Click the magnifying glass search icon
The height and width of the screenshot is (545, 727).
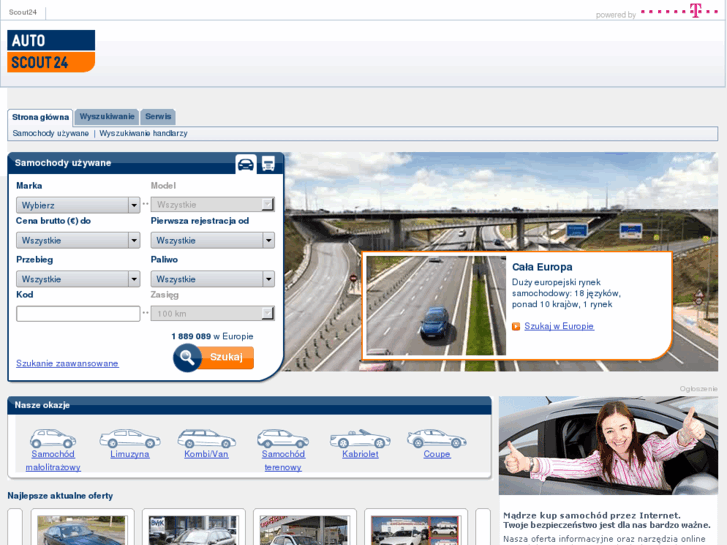tap(187, 358)
